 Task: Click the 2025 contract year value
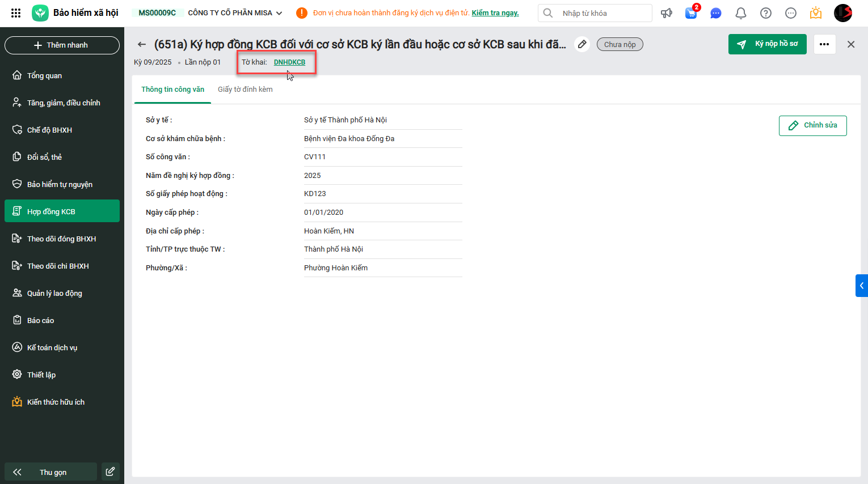(x=313, y=176)
